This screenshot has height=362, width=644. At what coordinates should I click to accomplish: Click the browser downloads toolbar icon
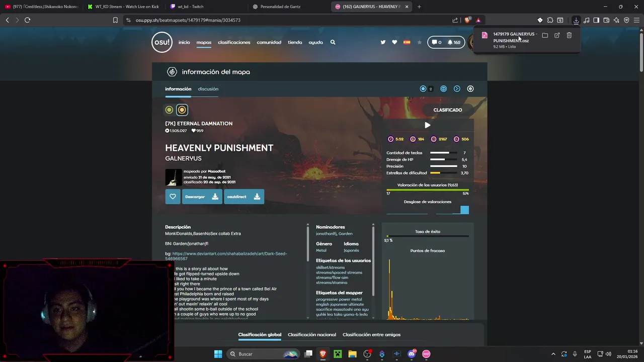[576, 20]
